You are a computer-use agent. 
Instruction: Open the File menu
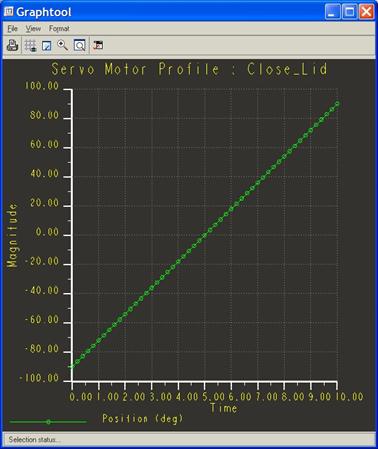(12, 29)
